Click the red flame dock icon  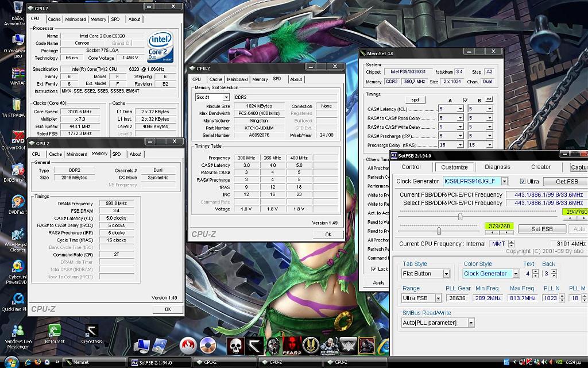tap(188, 345)
